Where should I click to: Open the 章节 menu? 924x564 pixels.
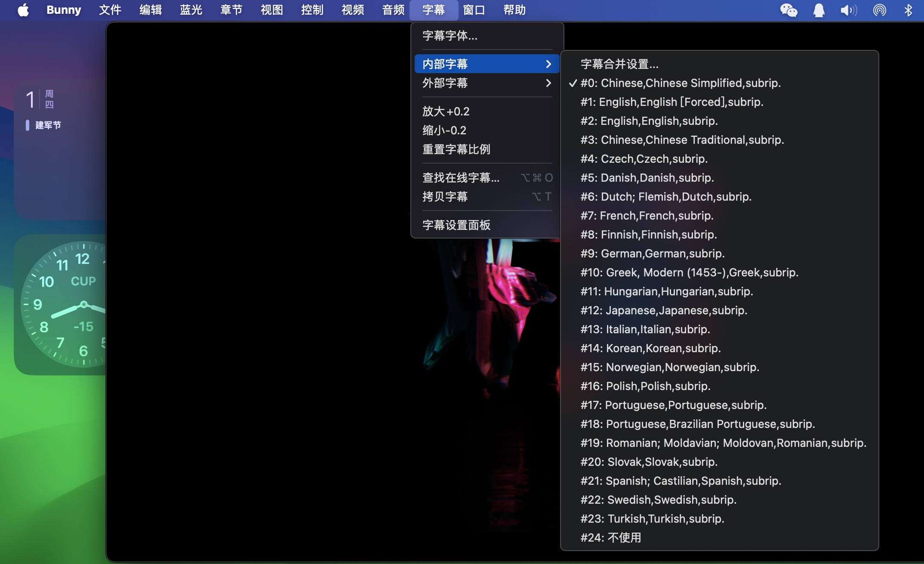(231, 10)
